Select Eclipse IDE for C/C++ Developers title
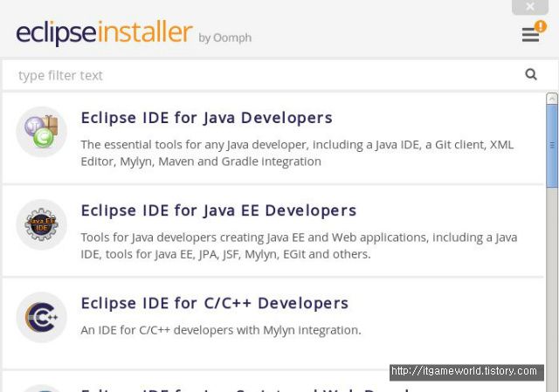This screenshot has width=559, height=392. (215, 303)
